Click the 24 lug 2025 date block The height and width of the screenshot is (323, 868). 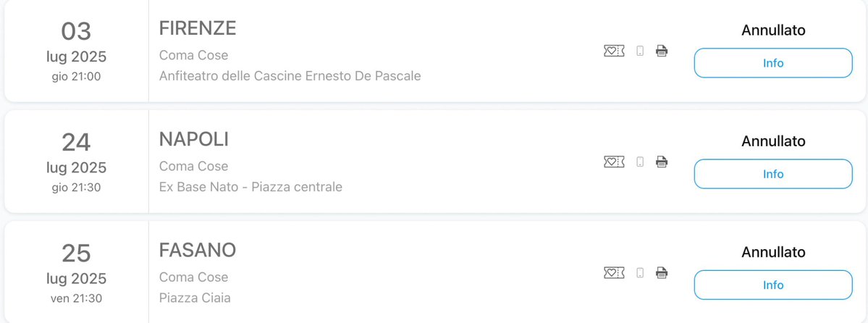click(x=77, y=161)
